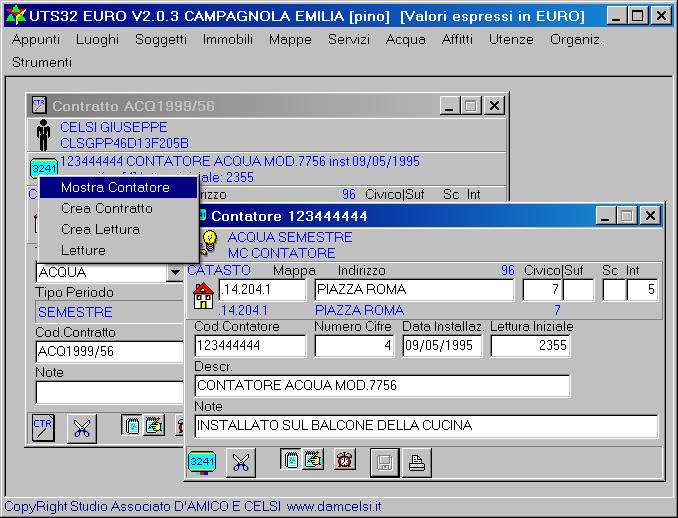Viewport: 678px width, 518px height.
Task: Open the Strumenti menu
Action: (42, 62)
